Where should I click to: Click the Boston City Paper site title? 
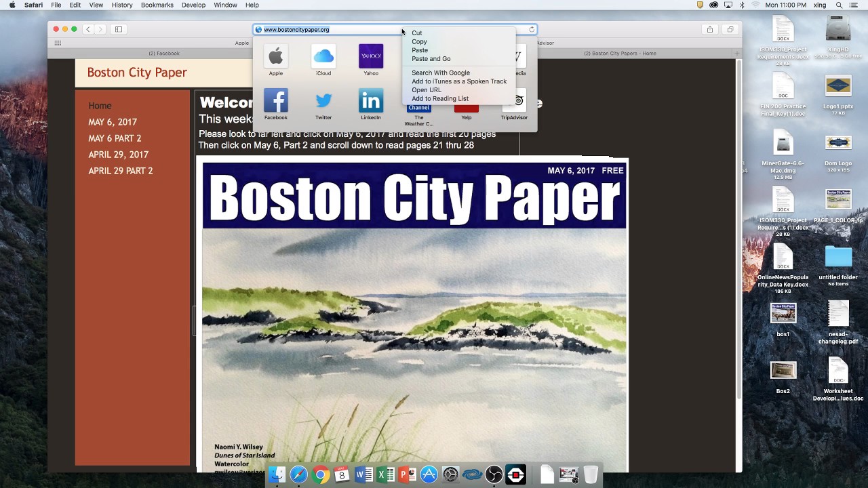tap(137, 73)
